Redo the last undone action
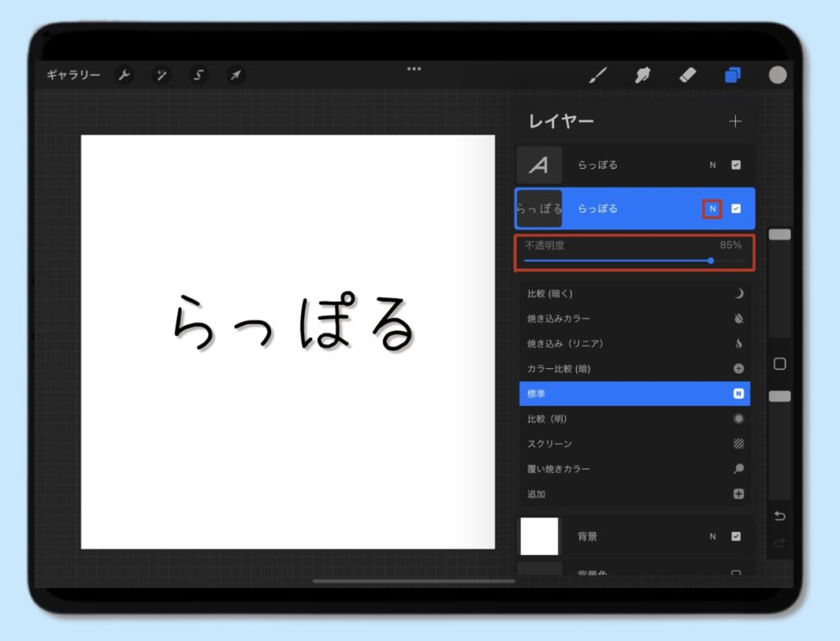Viewport: 840px width, 641px height. point(779,543)
